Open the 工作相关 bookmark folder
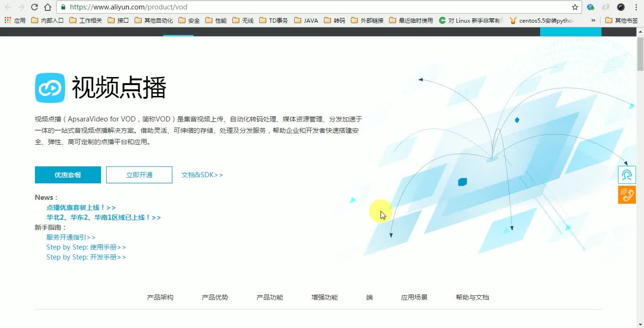 (85, 20)
